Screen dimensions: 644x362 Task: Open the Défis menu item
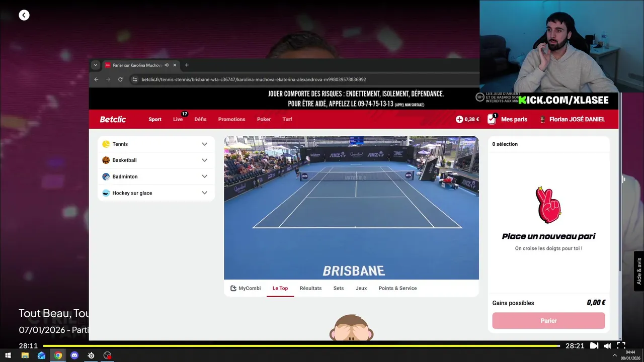click(x=200, y=119)
